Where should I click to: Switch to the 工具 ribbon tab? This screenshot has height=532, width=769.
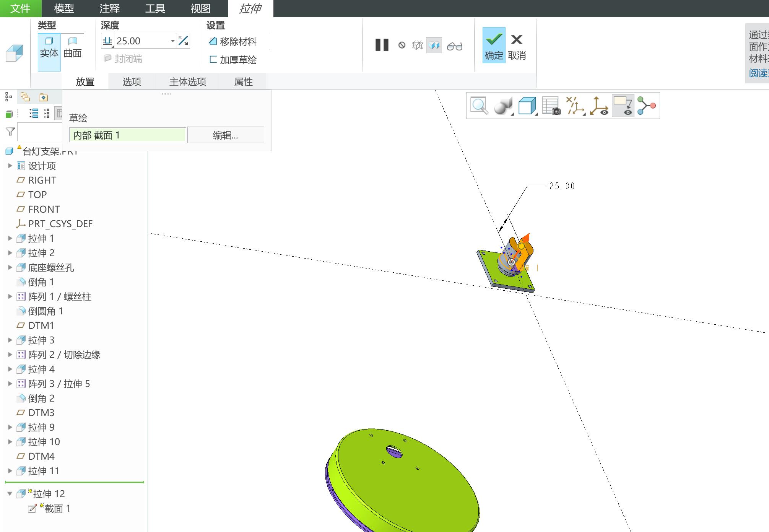(155, 8)
